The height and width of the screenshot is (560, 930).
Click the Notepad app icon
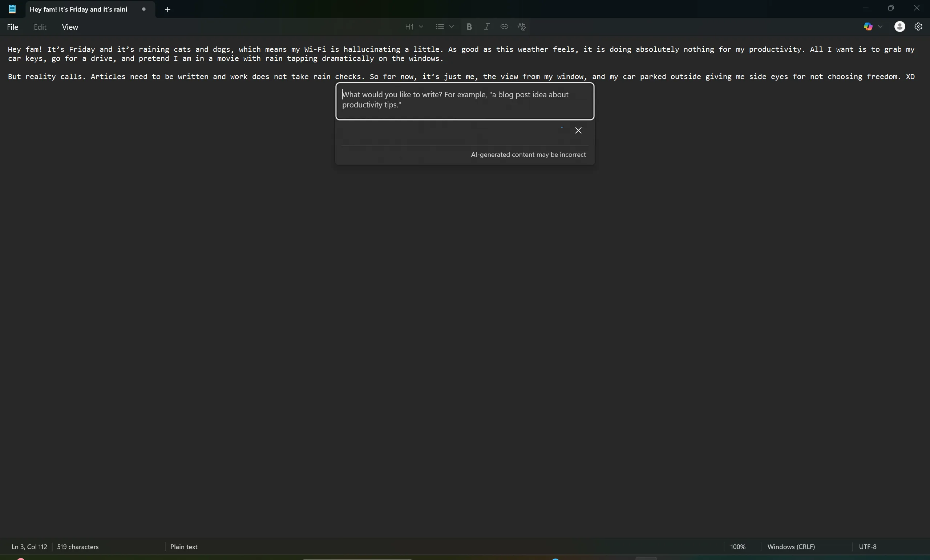pyautogui.click(x=12, y=9)
